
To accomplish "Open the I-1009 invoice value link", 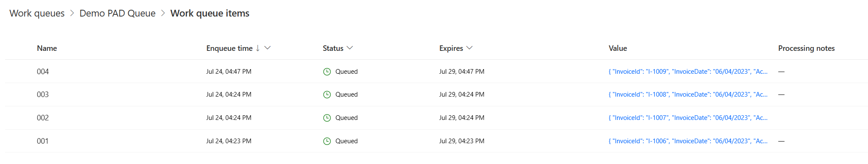I will [688, 72].
